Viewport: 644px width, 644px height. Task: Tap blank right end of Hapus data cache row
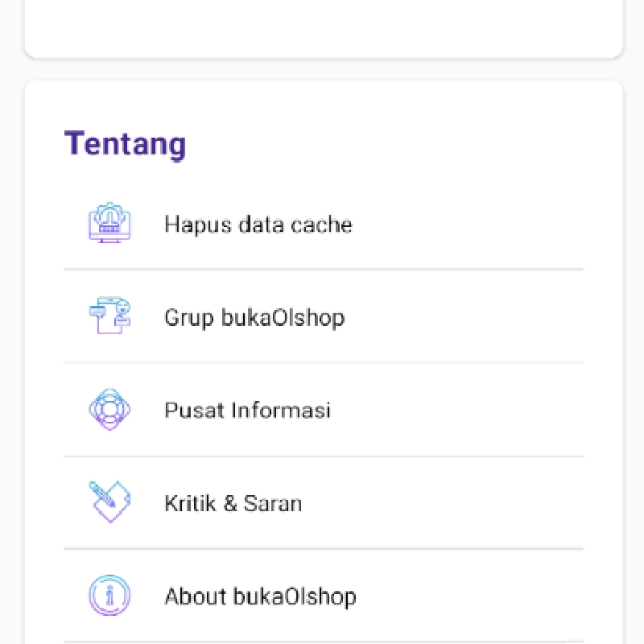tap(469, 224)
